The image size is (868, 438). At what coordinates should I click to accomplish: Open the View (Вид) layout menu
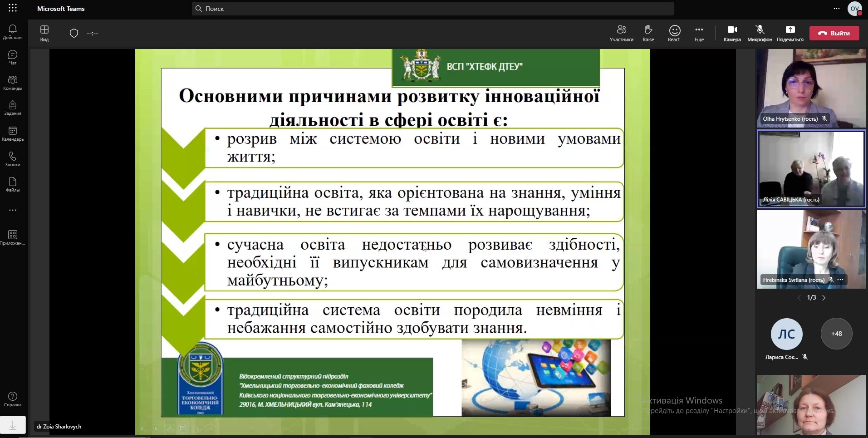click(x=44, y=33)
